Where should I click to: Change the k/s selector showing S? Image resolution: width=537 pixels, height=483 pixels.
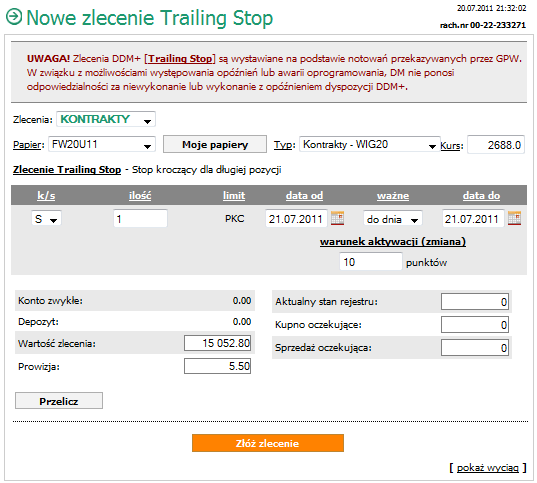(46, 219)
